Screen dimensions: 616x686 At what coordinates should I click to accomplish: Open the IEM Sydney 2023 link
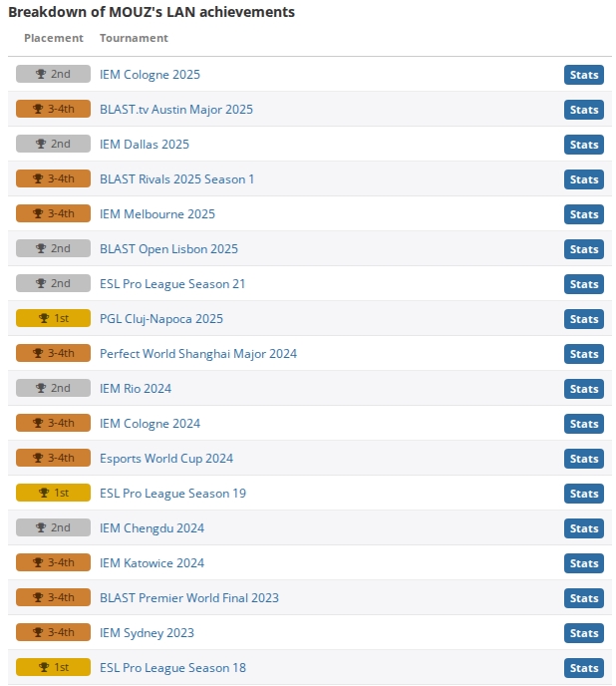tap(147, 633)
